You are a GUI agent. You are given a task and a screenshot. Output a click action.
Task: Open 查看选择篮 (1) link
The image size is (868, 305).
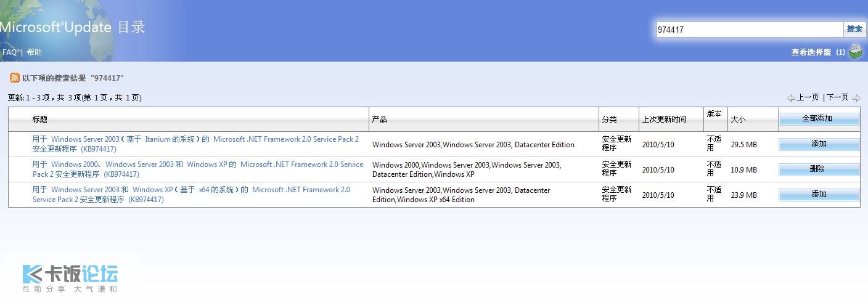pyautogui.click(x=818, y=52)
